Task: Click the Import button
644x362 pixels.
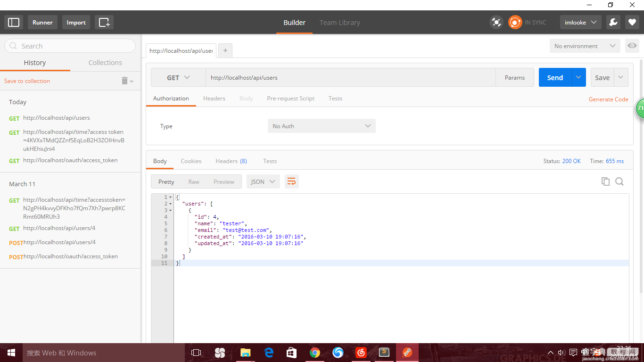Action: (x=76, y=22)
